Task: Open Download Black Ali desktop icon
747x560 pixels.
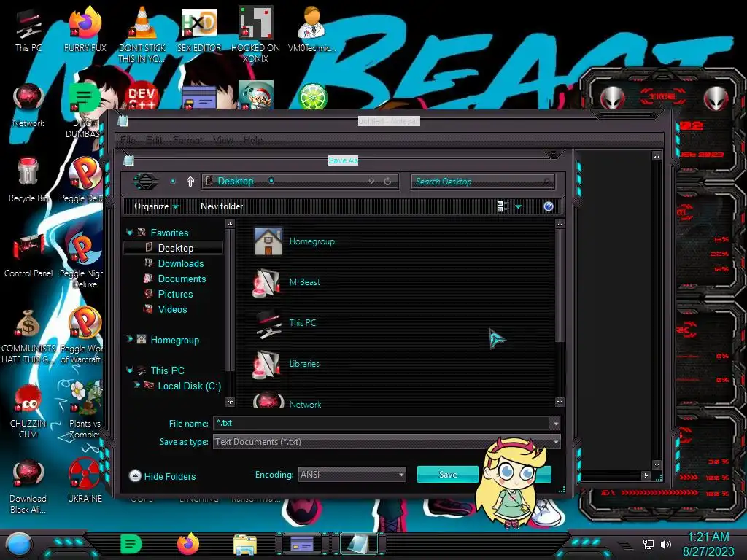Action: click(x=28, y=486)
